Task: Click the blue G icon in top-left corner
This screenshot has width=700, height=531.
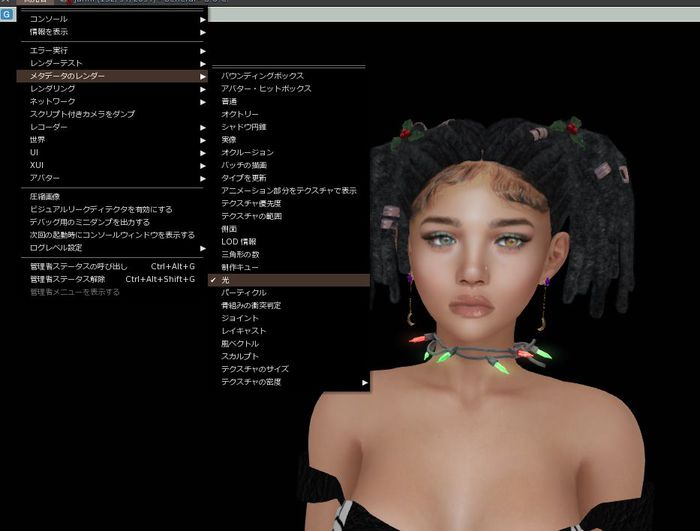Action: coord(7,14)
